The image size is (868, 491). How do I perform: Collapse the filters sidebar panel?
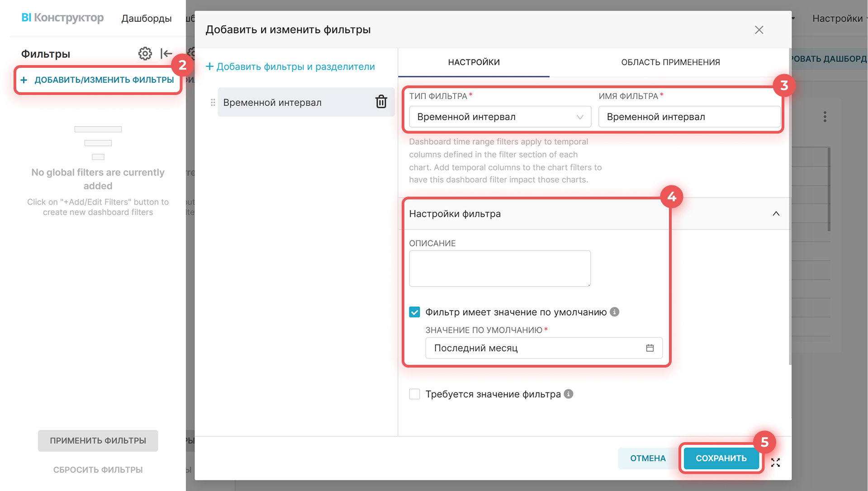point(166,54)
